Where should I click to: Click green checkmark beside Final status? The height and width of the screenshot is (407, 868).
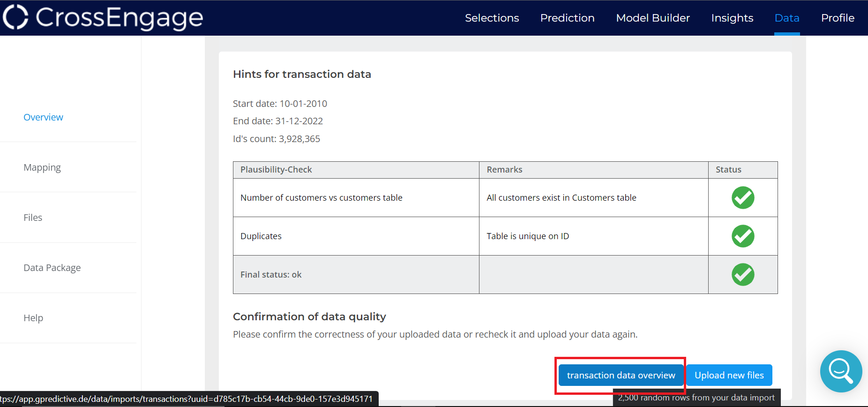tap(743, 275)
